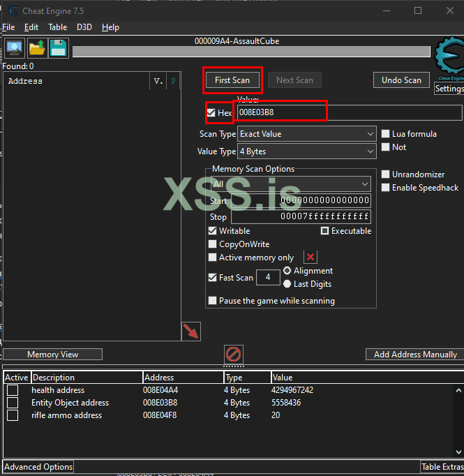The height and width of the screenshot is (476, 464).
Task: Check Pause the game while scanning
Action: pyautogui.click(x=212, y=301)
